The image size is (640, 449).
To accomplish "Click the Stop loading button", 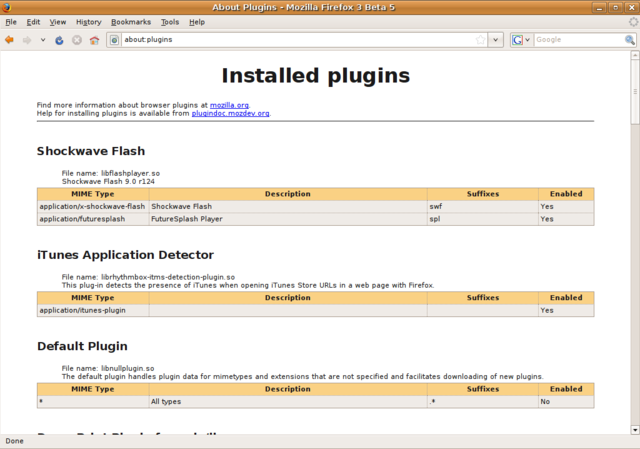I will (77, 40).
